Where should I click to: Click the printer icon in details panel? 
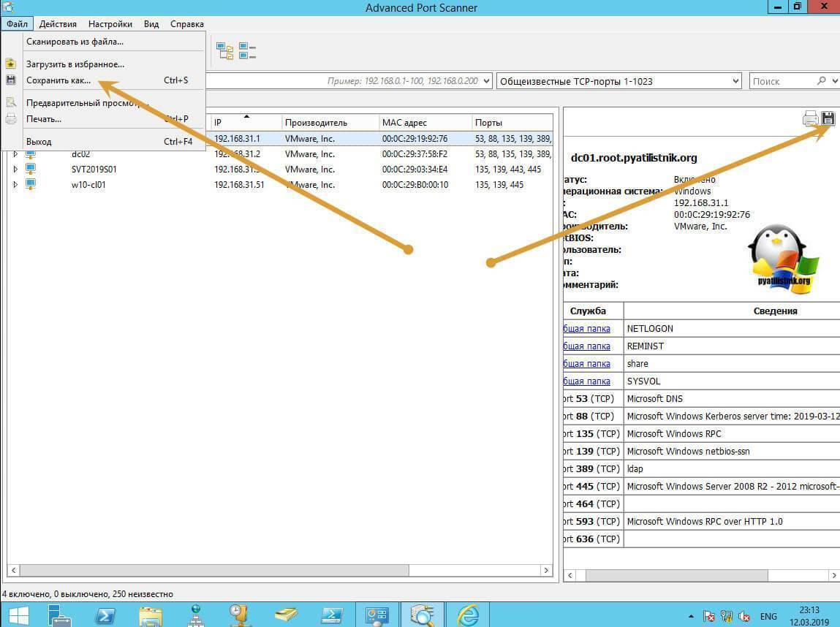pyautogui.click(x=810, y=118)
